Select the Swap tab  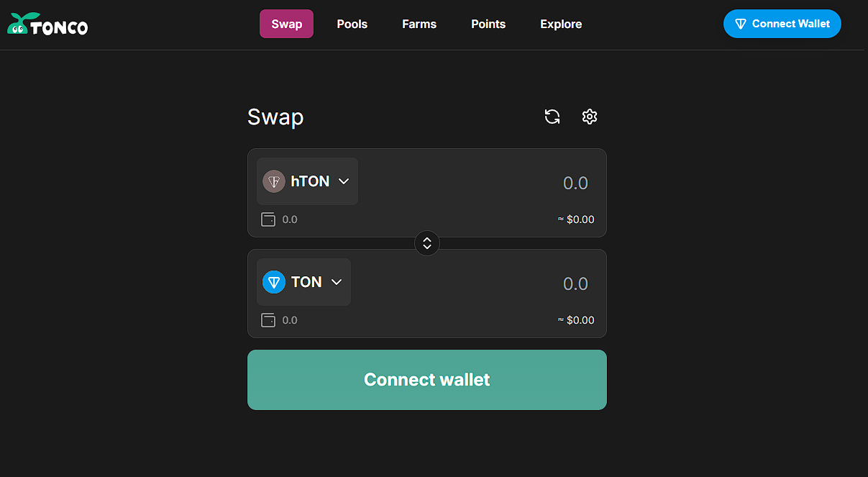[286, 24]
